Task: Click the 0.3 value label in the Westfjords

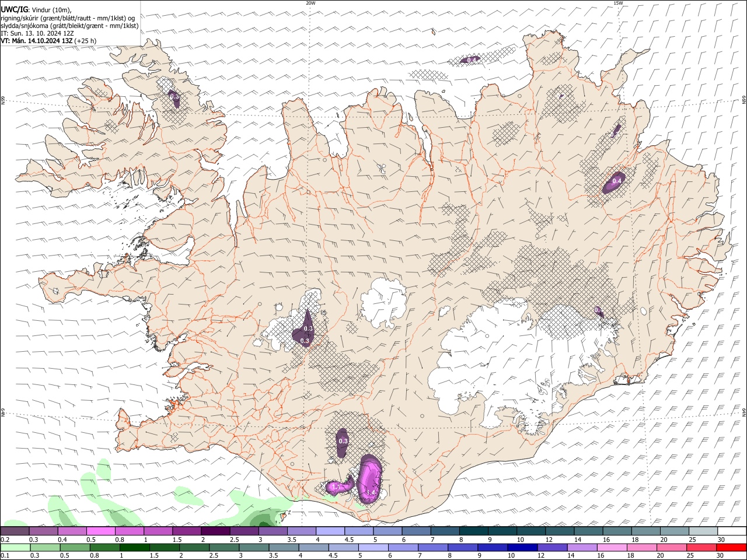Action: point(173,97)
